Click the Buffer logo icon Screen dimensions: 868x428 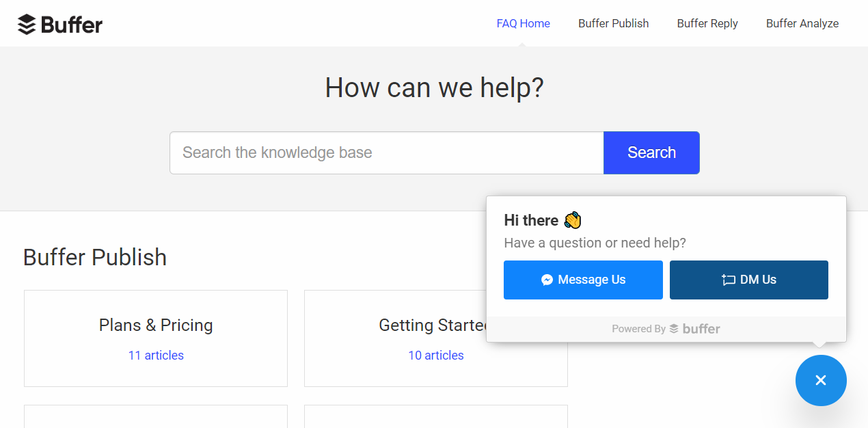tap(26, 23)
